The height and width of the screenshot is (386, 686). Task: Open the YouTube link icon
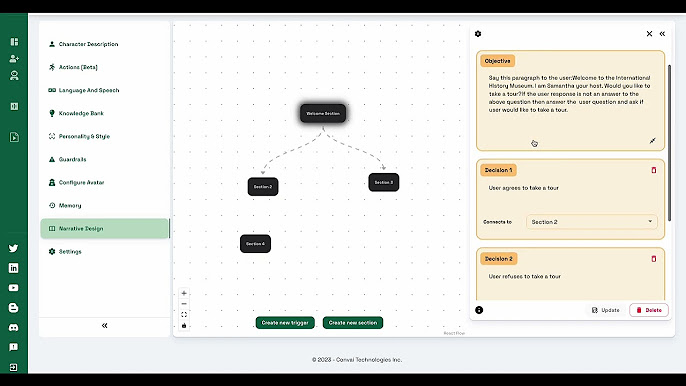[14, 288]
